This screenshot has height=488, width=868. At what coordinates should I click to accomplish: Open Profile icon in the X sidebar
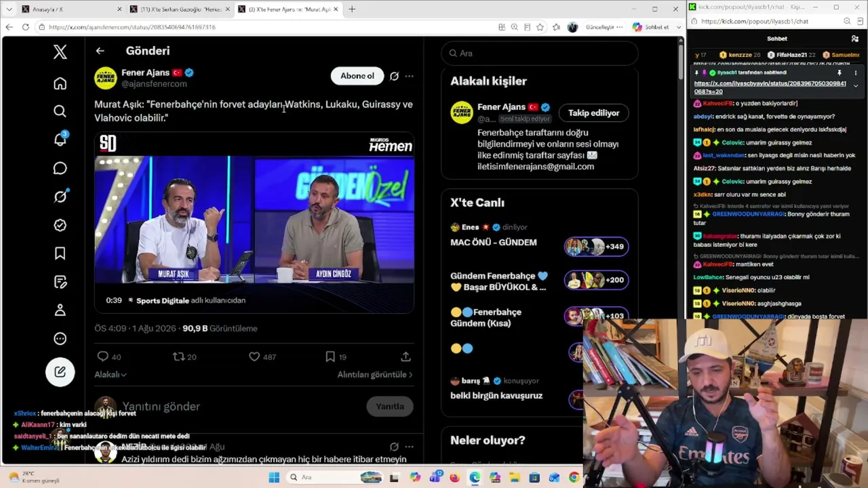(60, 310)
